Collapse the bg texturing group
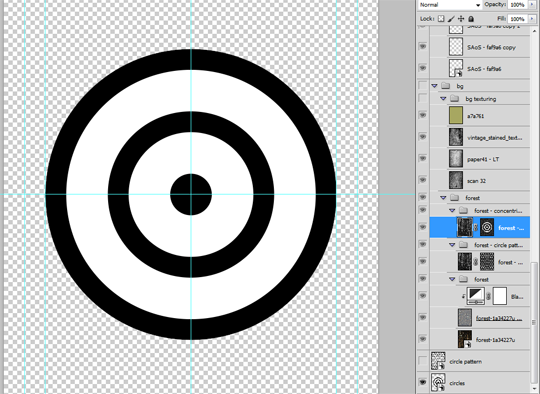The height and width of the screenshot is (394, 540). [x=443, y=99]
